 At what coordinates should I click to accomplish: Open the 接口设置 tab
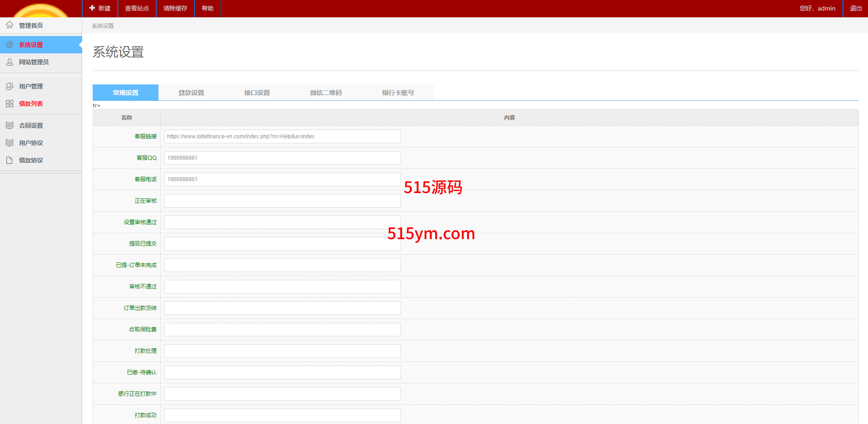[x=257, y=93]
